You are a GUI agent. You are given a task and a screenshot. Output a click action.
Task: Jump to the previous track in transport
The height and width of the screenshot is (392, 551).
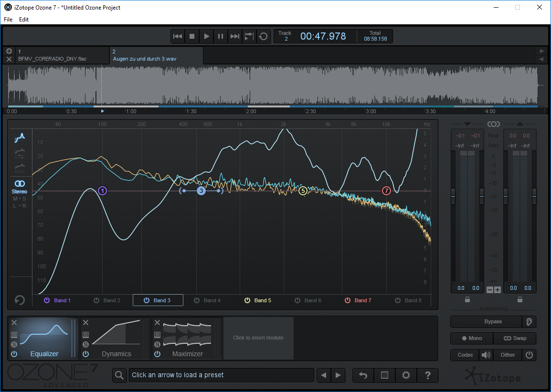point(178,36)
